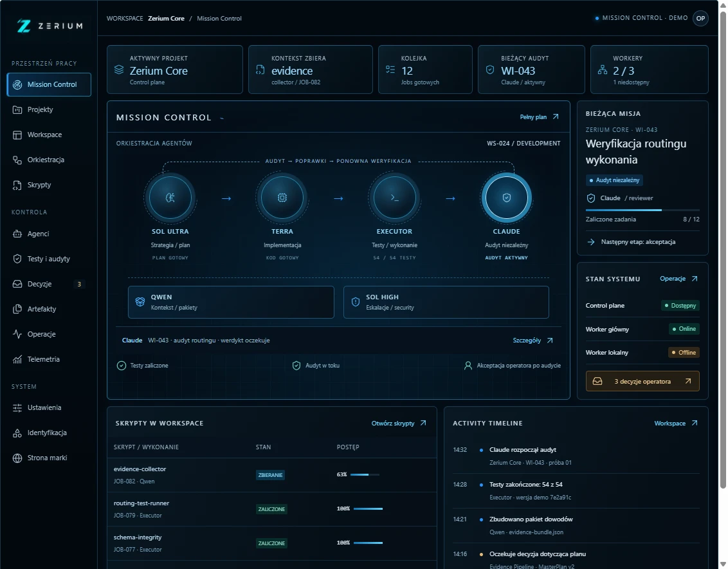Open Szczegóły link for Claude audit
This screenshot has width=728, height=569.
pyautogui.click(x=533, y=340)
